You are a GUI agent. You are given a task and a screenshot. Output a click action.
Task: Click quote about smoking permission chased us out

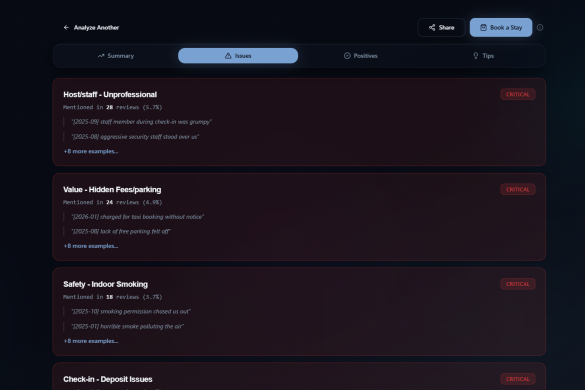coord(131,312)
